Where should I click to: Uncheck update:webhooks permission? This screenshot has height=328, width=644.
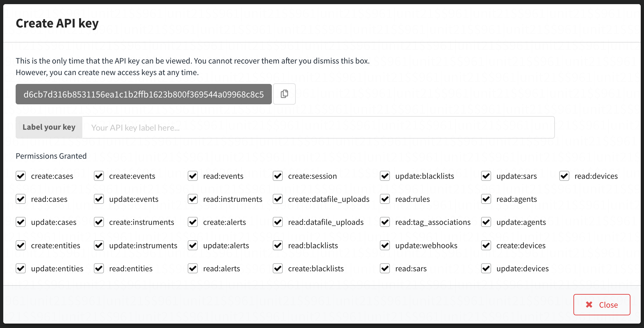pos(385,245)
